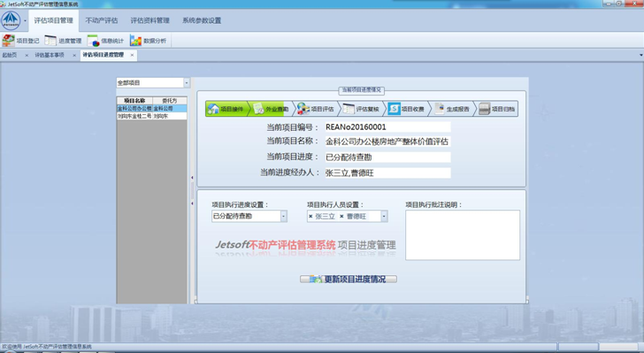Click the 委托方 column header
Image resolution: width=644 pixels, height=353 pixels.
pos(170,101)
